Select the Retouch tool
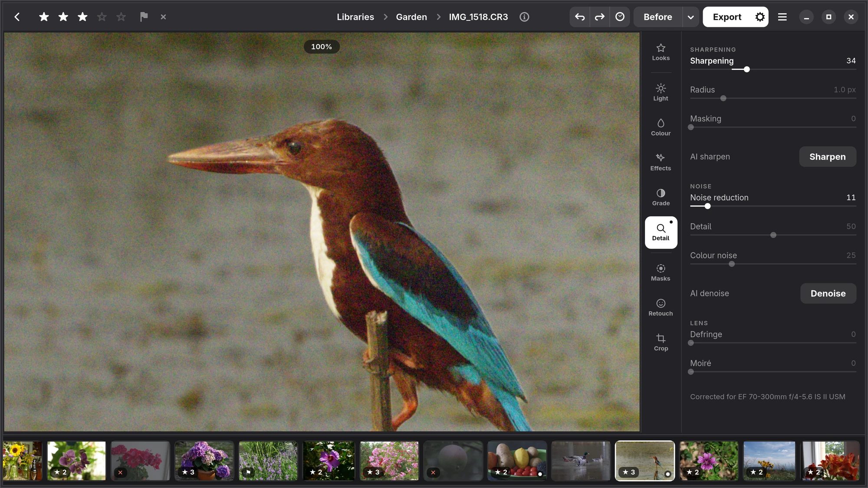This screenshot has height=488, width=868. pos(661,308)
